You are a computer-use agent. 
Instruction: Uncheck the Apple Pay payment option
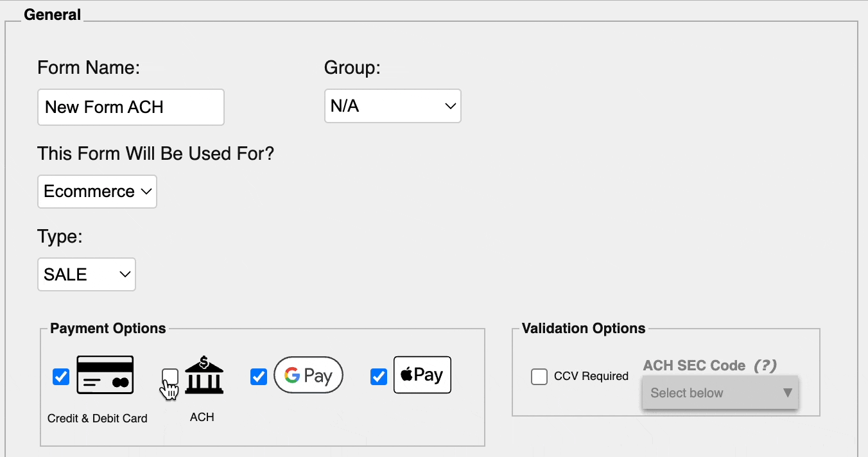(x=379, y=377)
